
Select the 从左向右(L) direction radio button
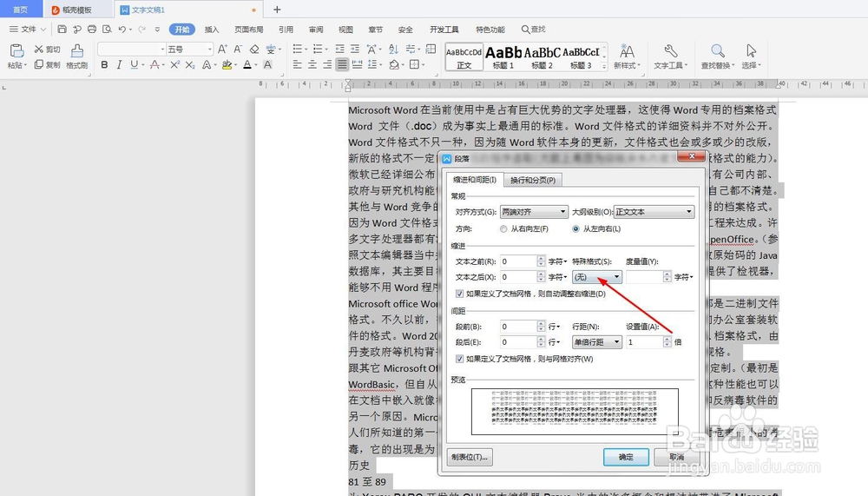pos(575,228)
